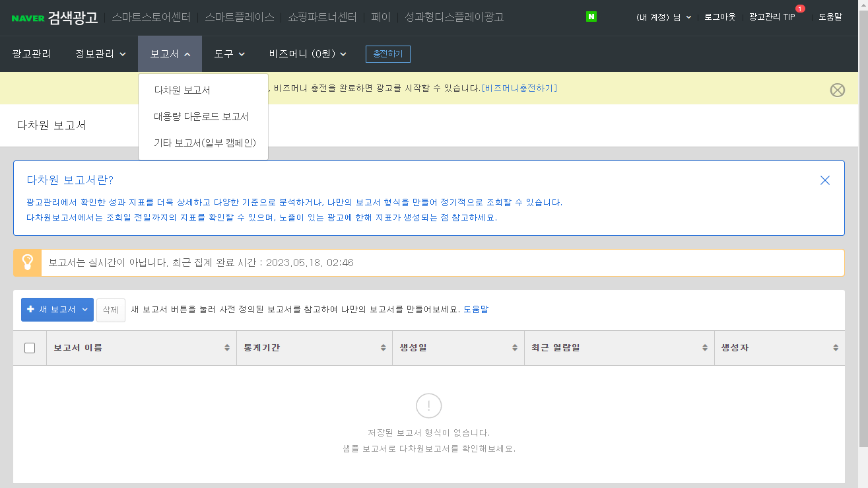Click the red notification badge on 광고관리 TIP
The width and height of the screenshot is (868, 488).
800,9
